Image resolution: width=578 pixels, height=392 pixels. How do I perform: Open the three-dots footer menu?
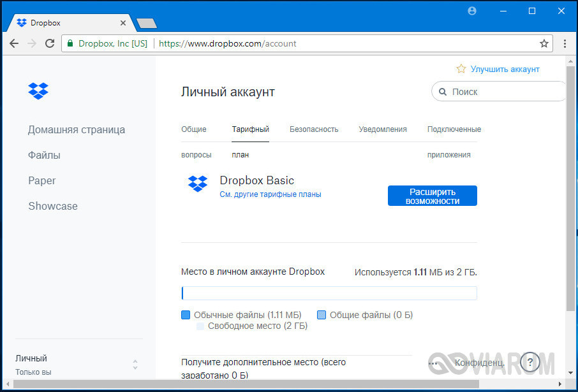pyautogui.click(x=433, y=363)
